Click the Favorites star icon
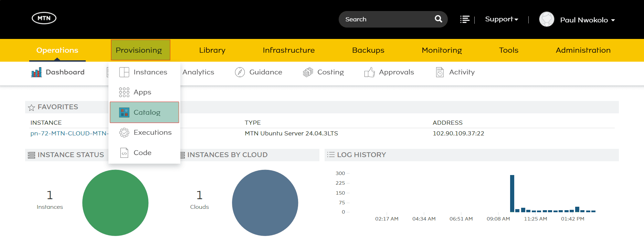644x246 pixels. pos(31,107)
